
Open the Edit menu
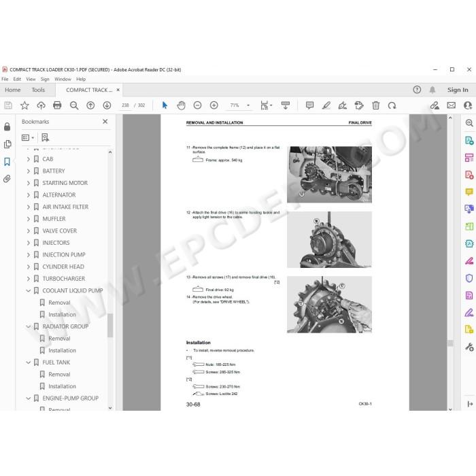pyautogui.click(x=17, y=80)
